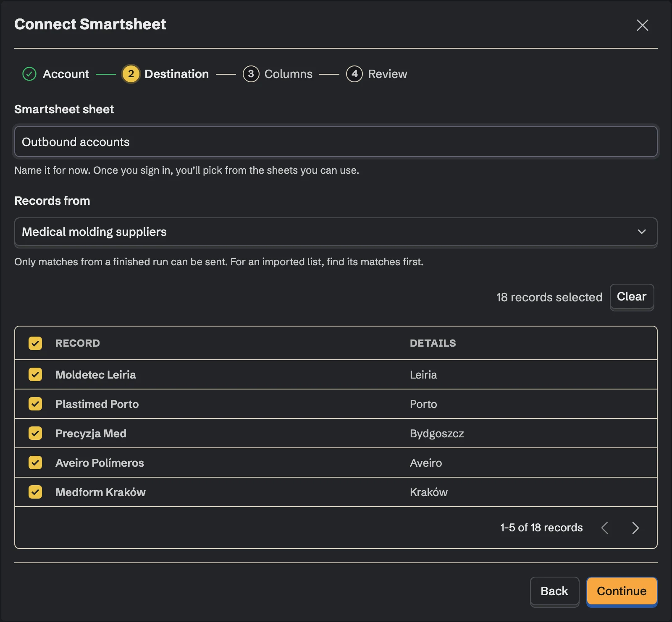Uncheck the Aveiro Polímeros record

[x=35, y=463]
